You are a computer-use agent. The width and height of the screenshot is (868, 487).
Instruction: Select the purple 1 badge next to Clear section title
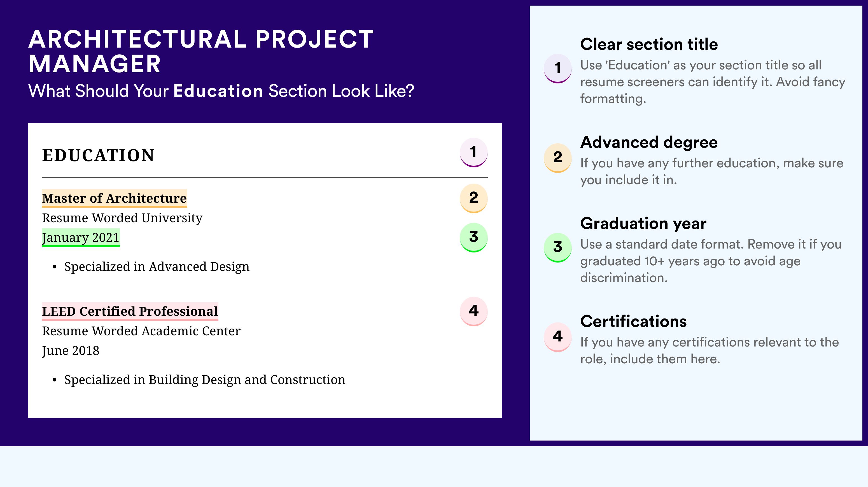558,68
